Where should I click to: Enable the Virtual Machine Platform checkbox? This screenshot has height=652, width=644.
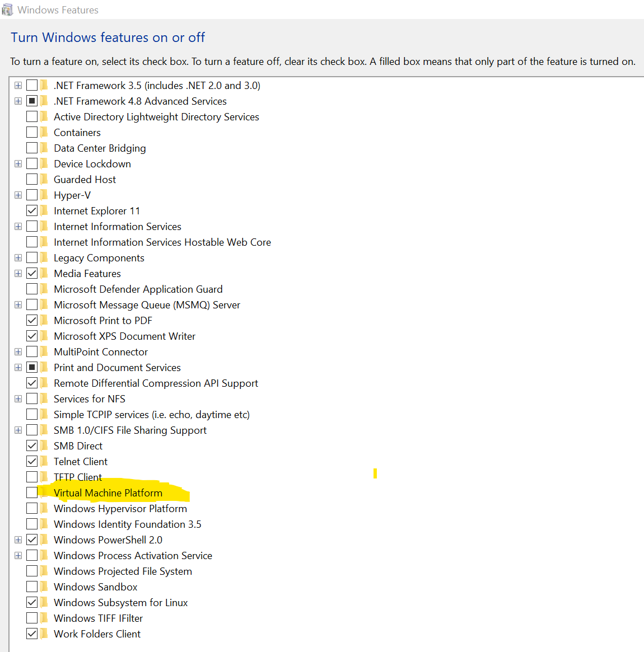click(32, 492)
